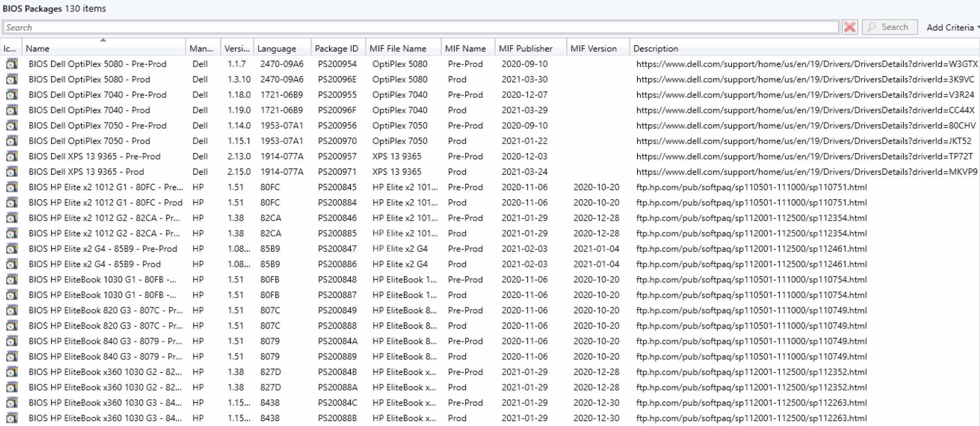Click the magnifier Search button

click(x=889, y=27)
